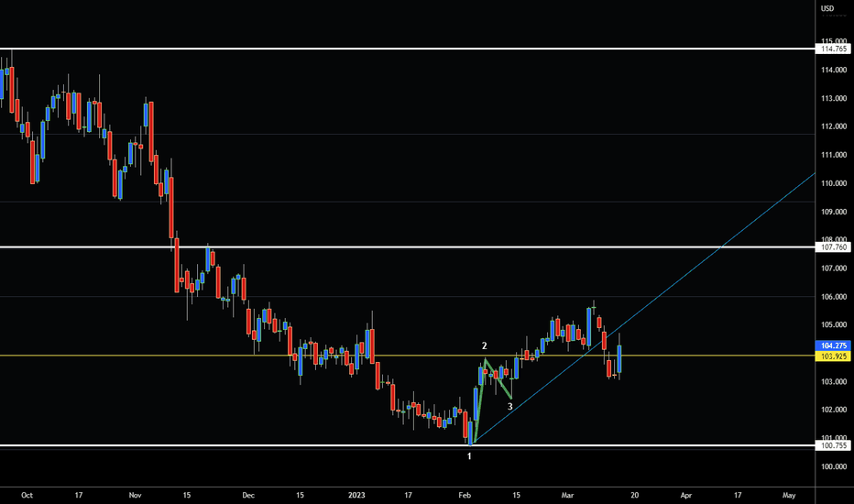This screenshot has height=504, width=854.
Task: Click the 107.000 price axis tick
Action: [834, 268]
